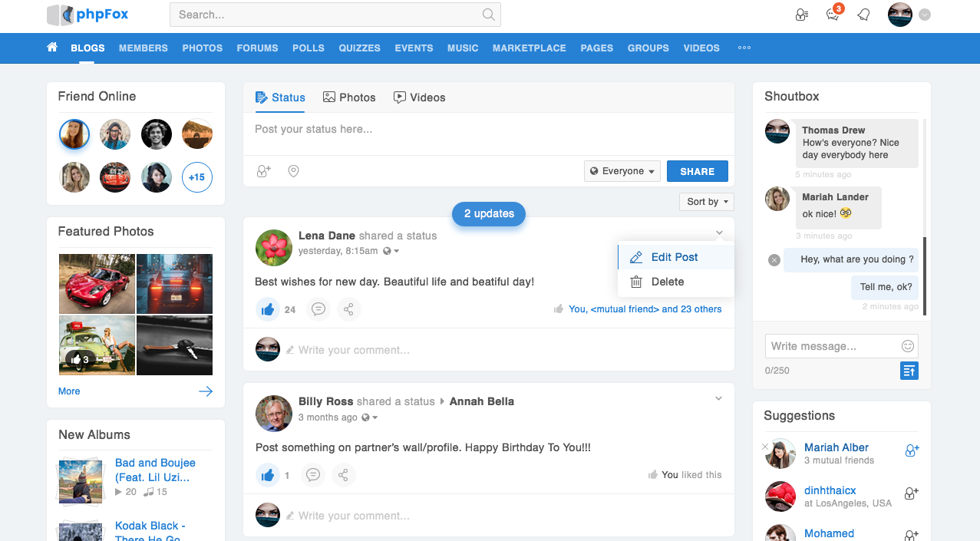
Task: Dismiss Mariah Alber suggestion with the x
Action: pyautogui.click(x=764, y=447)
